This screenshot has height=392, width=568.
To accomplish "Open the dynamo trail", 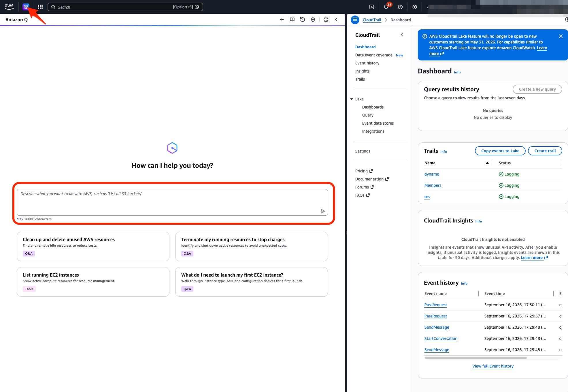I will (x=432, y=174).
